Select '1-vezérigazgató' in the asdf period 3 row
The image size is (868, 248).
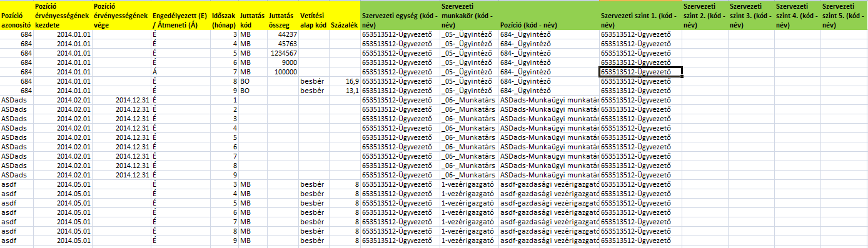click(469, 184)
